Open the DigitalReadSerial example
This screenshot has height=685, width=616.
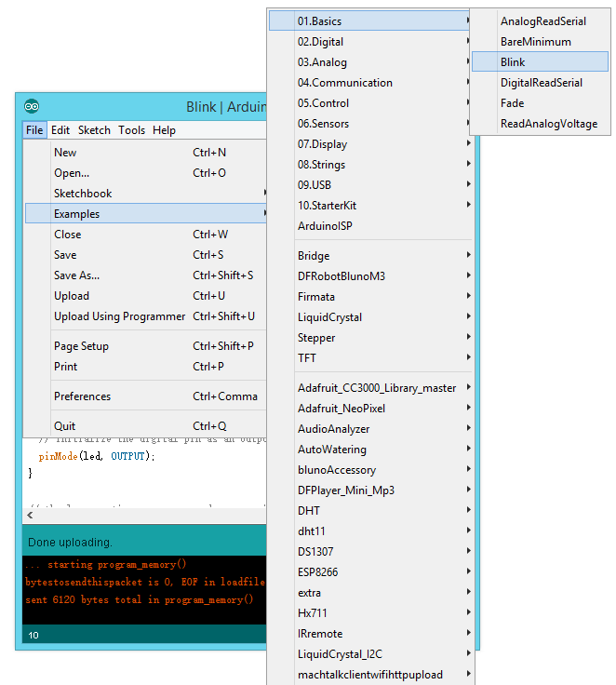point(540,83)
